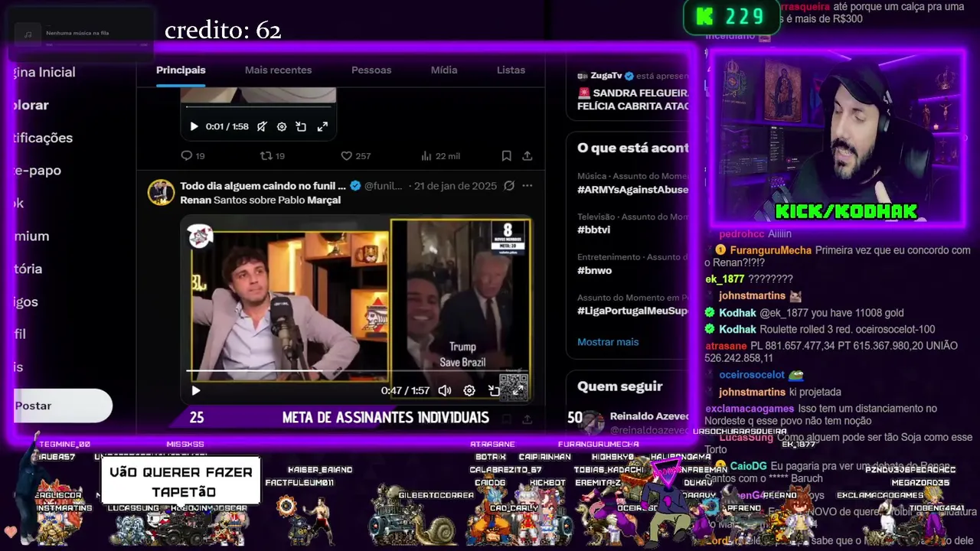Open the tweet date 21 de jan de 2025
This screenshot has height=551, width=980.
pyautogui.click(x=456, y=186)
